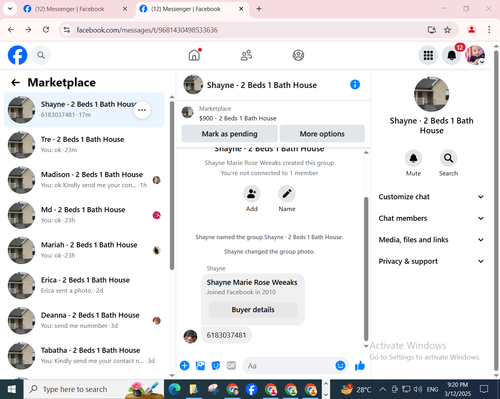500x399 pixels.
Task: Open Deanna - 2 Beds 1 Bath House chat
Action: pos(84,321)
